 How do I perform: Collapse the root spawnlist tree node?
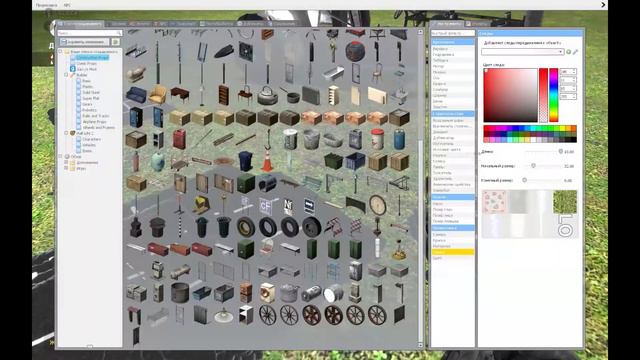point(60,52)
